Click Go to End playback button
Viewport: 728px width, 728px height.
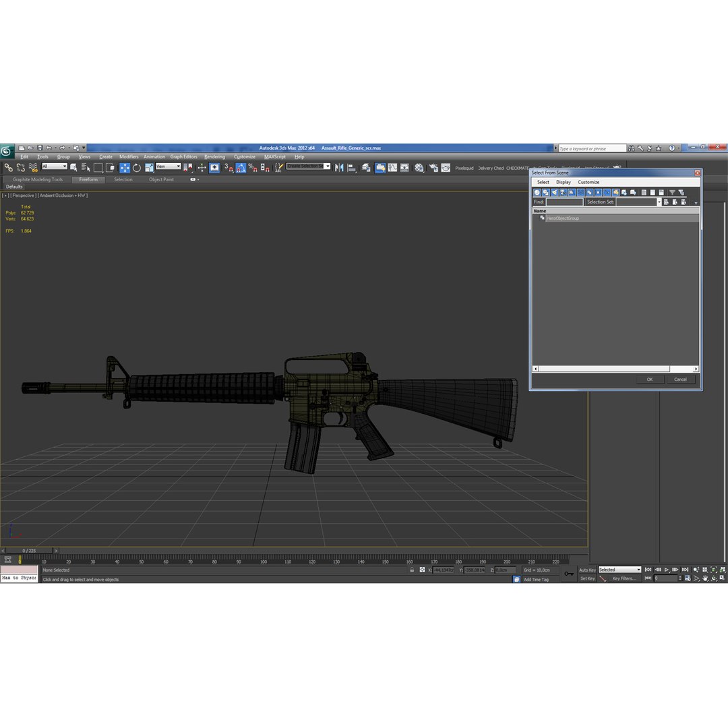point(685,570)
